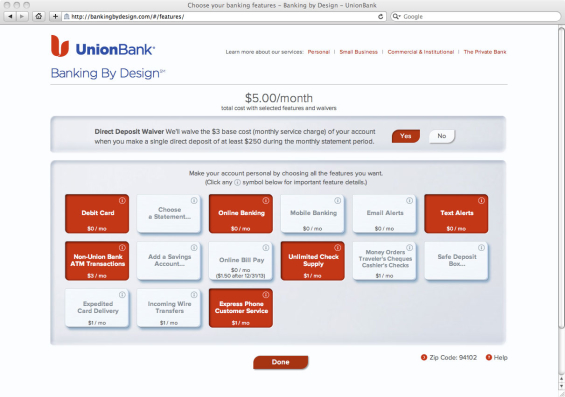Viewport: 565px width, 397px height.
Task: Disable the Text Alerts feature tile
Action: pos(456,214)
